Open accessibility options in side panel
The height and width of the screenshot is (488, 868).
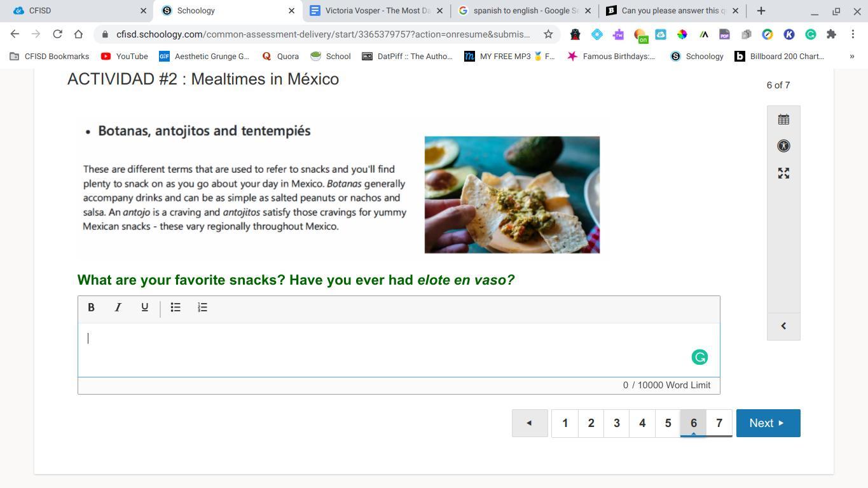pyautogui.click(x=783, y=146)
